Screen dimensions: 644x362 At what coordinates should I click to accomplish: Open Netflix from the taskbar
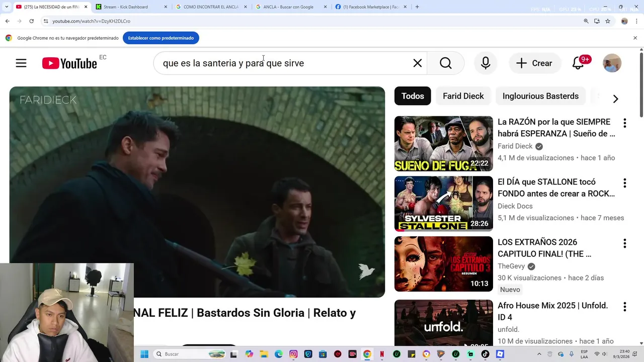382,354
